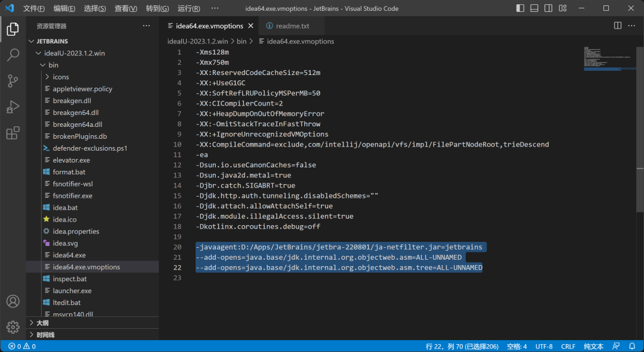Select idea64.exe.vmoptions in explorer tree
Image resolution: width=644 pixels, height=352 pixels.
point(92,267)
